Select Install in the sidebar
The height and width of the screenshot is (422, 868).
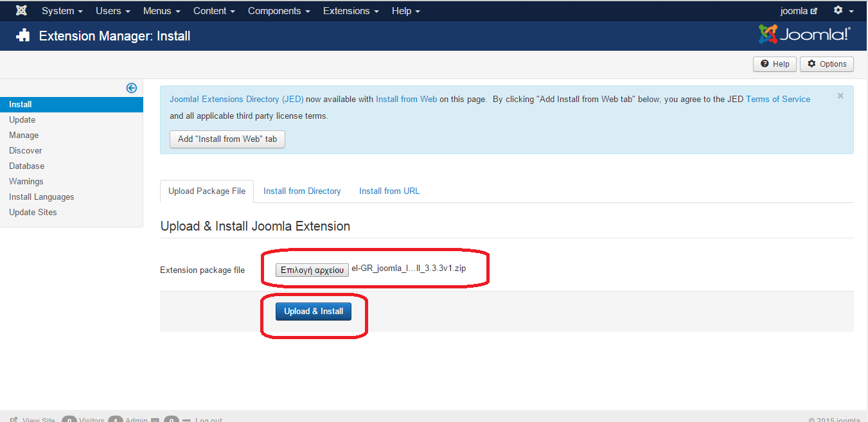pyautogui.click(x=71, y=105)
